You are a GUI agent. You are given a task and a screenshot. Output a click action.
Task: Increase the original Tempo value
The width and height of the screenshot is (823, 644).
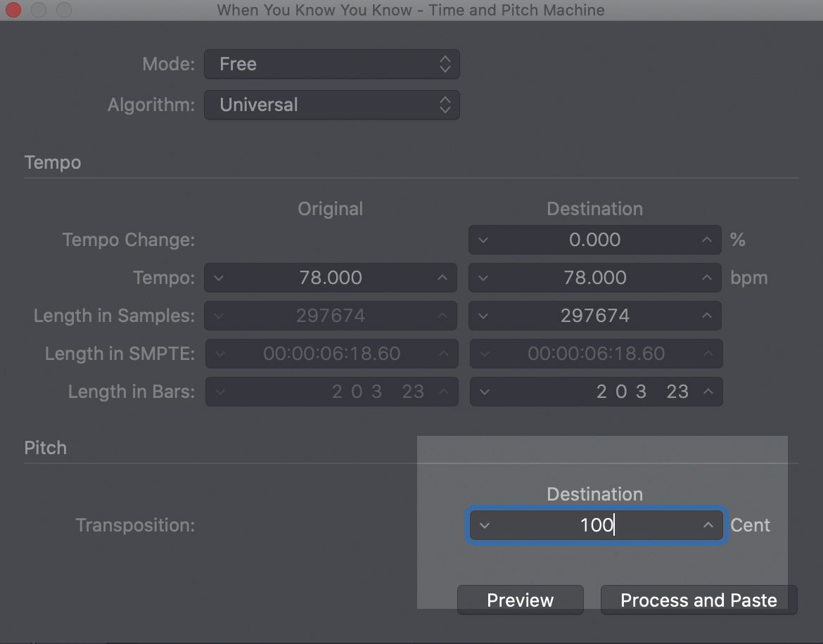coord(442,278)
